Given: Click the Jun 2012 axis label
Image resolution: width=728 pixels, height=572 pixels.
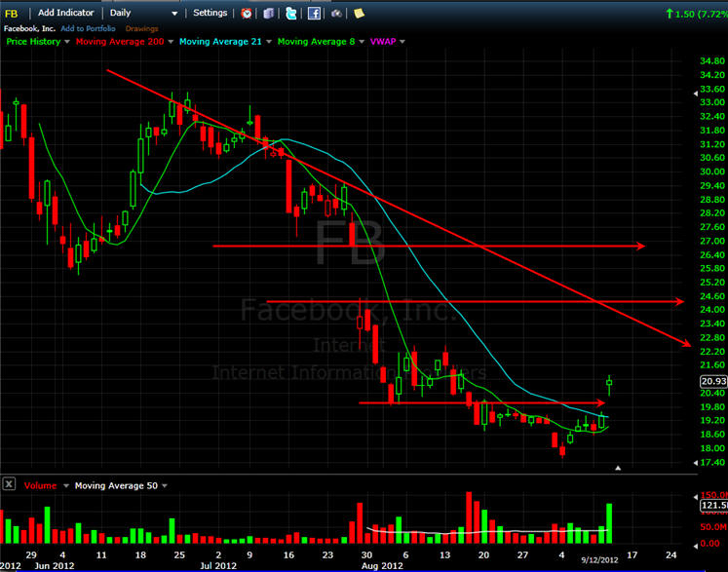Looking at the screenshot, I should 55,566.
